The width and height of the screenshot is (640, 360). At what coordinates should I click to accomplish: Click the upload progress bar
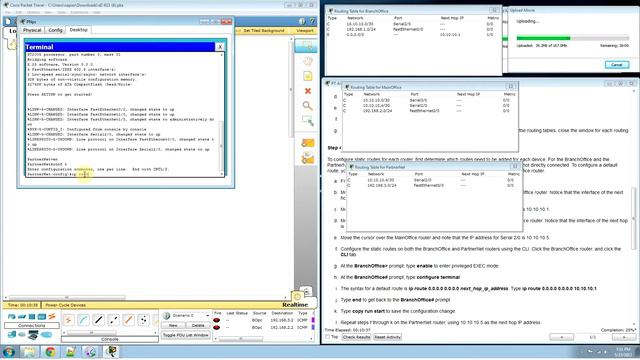coord(572,38)
